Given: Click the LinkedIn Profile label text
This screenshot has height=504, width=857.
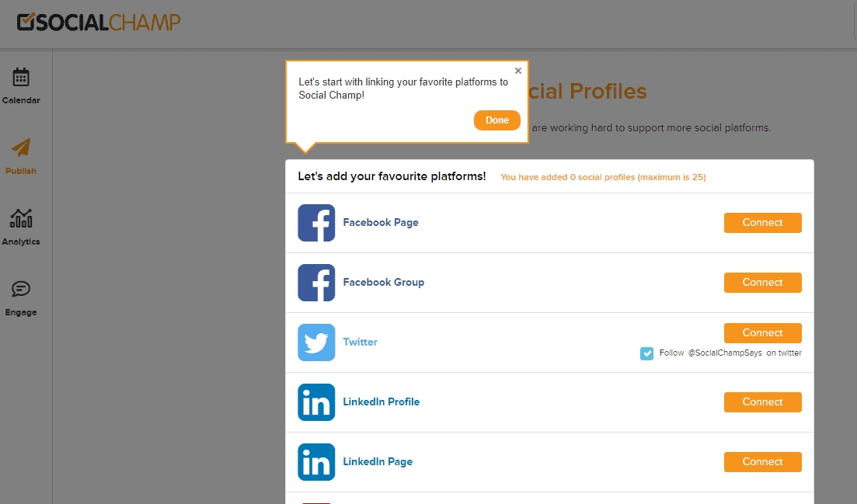Looking at the screenshot, I should pyautogui.click(x=381, y=402).
